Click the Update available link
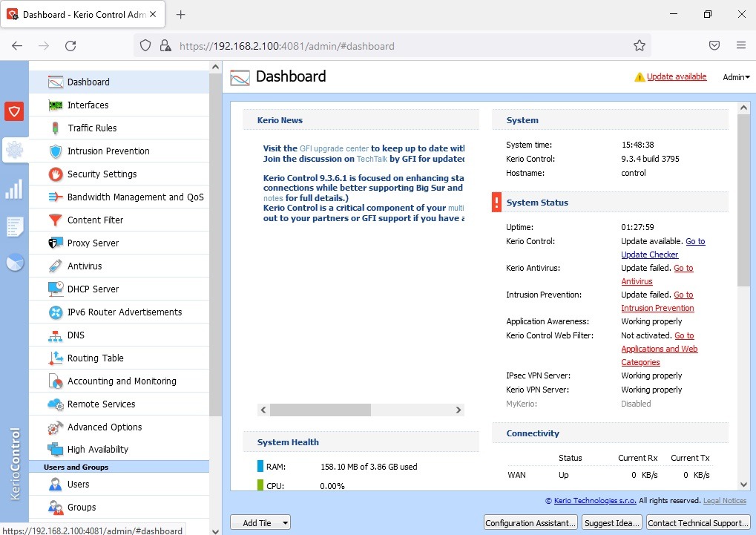756x535 pixels. tap(677, 77)
